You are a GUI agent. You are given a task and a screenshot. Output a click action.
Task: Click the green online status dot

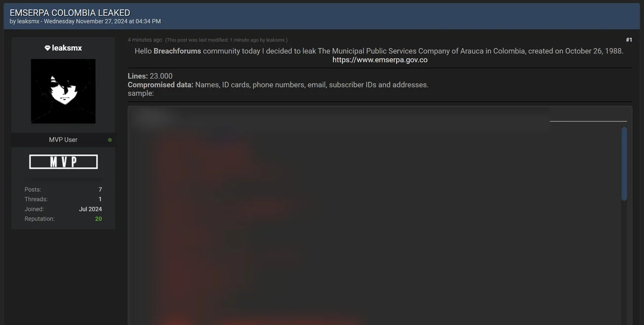(110, 140)
